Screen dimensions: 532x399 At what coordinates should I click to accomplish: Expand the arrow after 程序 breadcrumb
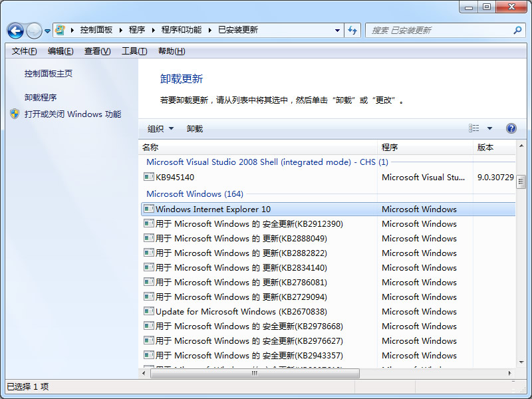click(x=154, y=30)
